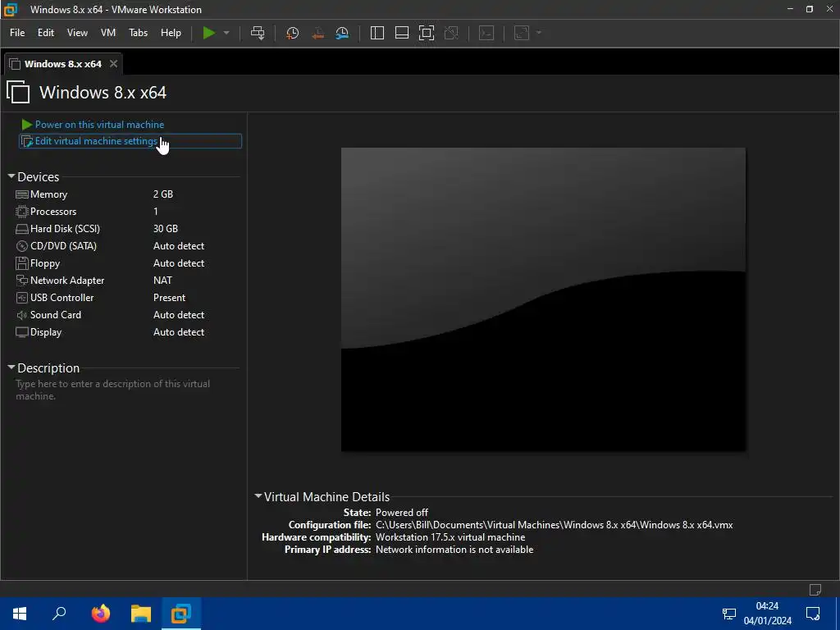The image size is (840, 630).
Task: Click the VM icon beside Windows 8.x x64 heading
Action: [18, 92]
